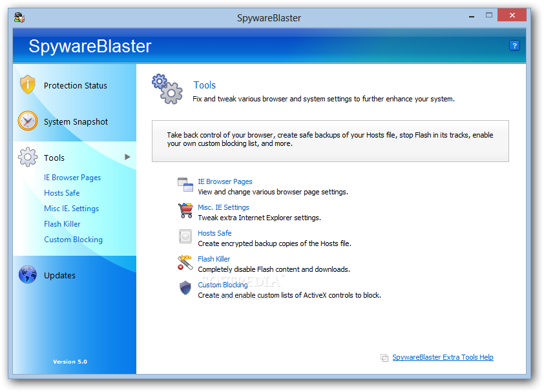Open the IE Browser Pages link in main panel
This screenshot has width=544, height=392.
click(x=225, y=181)
